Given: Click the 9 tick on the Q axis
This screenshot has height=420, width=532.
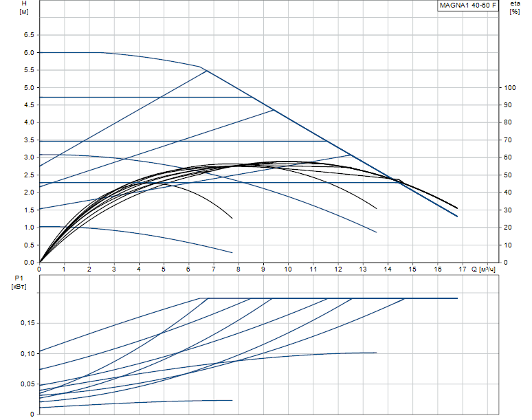Looking at the screenshot, I should click(x=263, y=269).
